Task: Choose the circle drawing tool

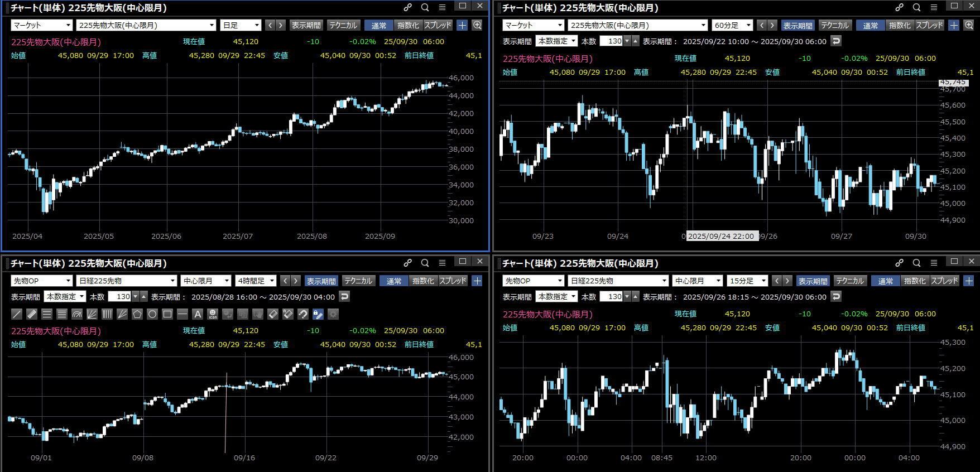Action: [152, 314]
